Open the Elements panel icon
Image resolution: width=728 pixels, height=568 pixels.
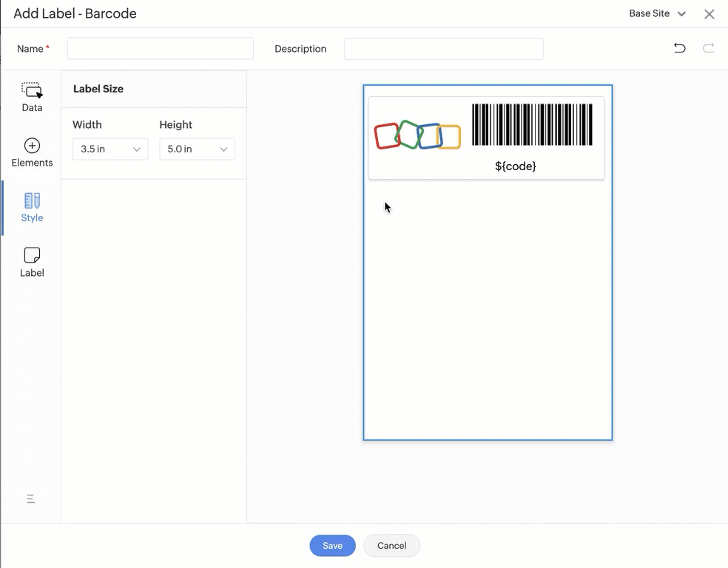(x=32, y=146)
